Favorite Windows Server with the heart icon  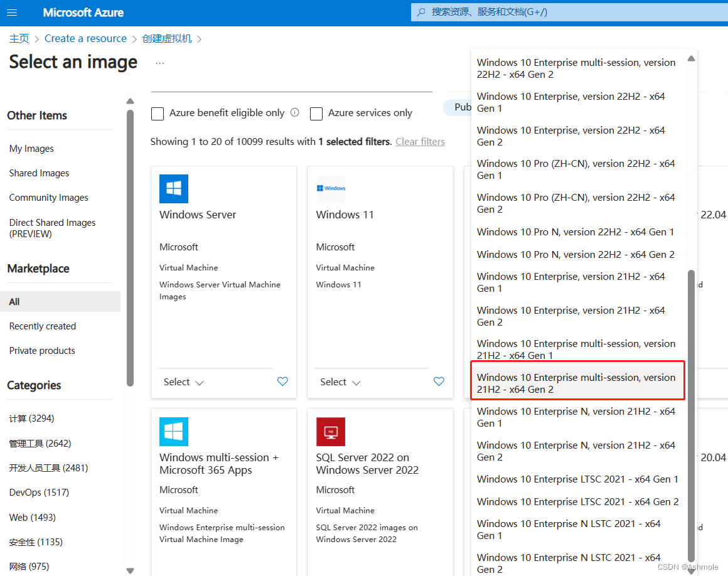pyautogui.click(x=283, y=381)
